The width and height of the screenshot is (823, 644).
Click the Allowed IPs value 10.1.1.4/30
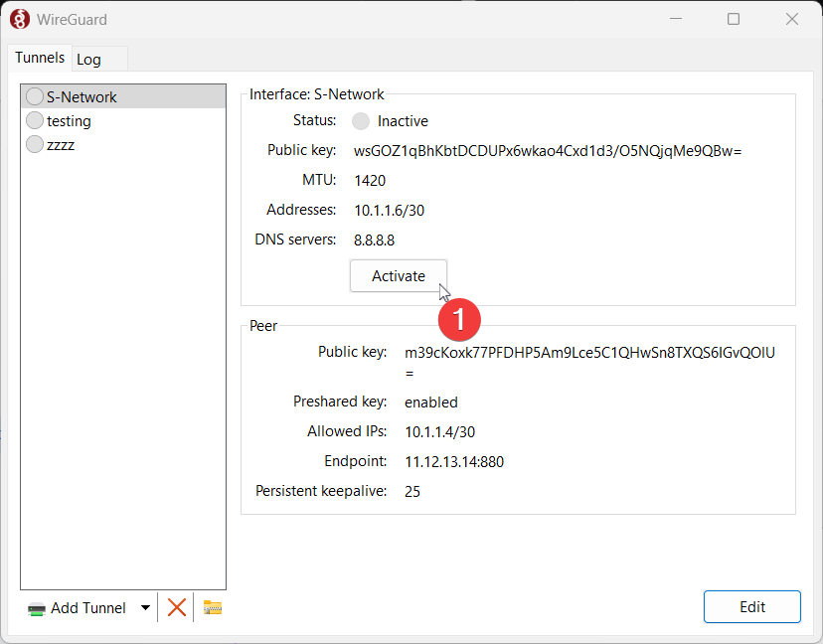click(440, 432)
